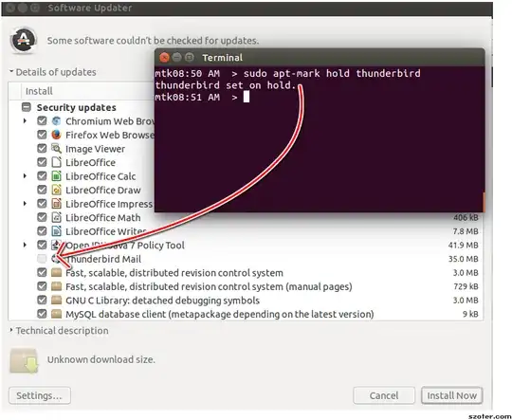Screen dimensions: 512x420
Task: Uncheck checkbox for revision control system manual pages
Action: coord(42,286)
